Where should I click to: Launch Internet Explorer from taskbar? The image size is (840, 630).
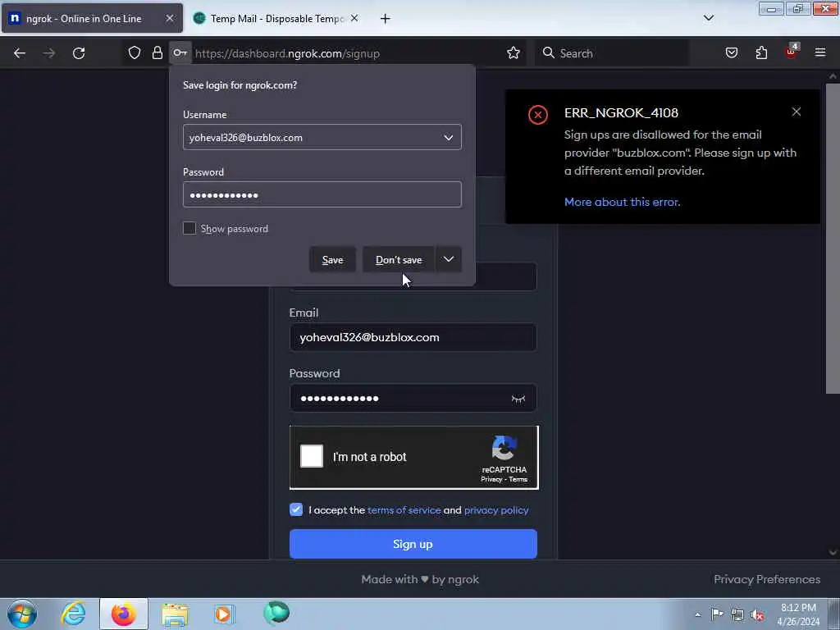73,614
